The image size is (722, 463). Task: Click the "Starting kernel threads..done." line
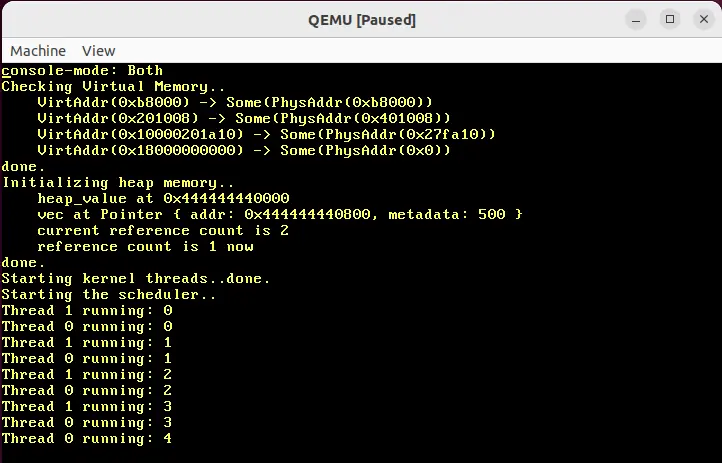(135, 279)
